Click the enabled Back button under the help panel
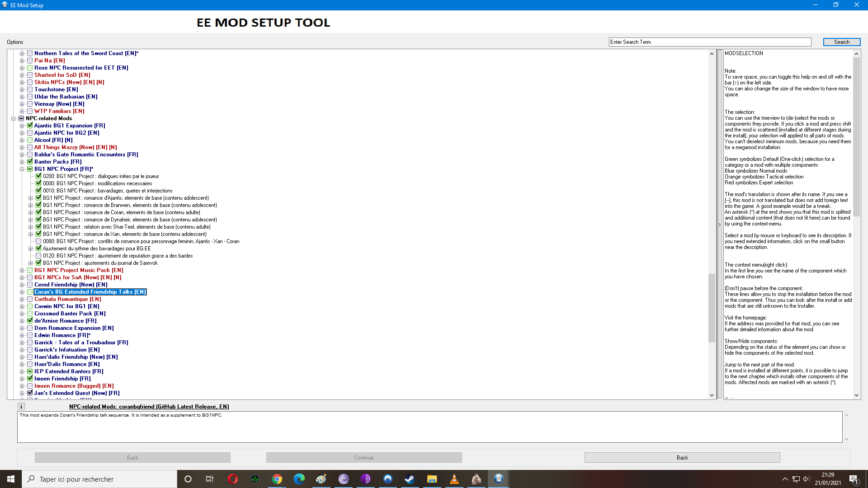This screenshot has height=488, width=868. [682, 458]
